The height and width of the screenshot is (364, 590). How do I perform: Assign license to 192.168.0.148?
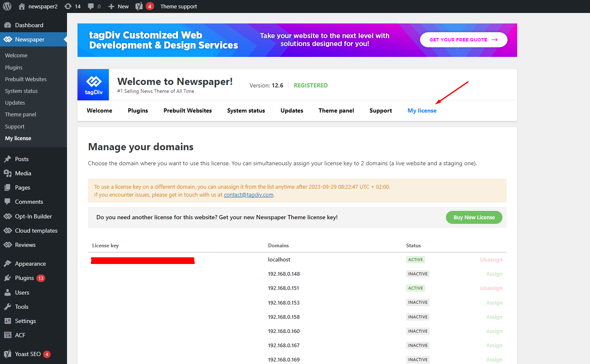[494, 274]
